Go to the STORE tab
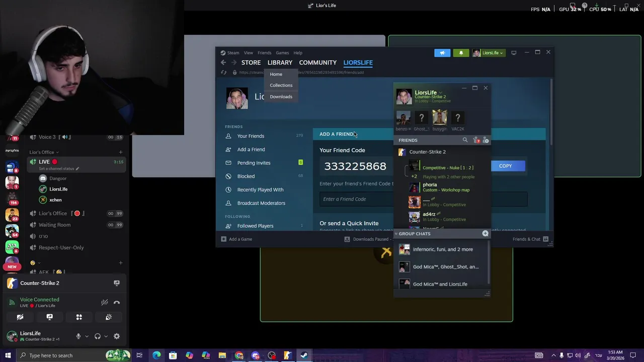Screen dimensions: 644x362 [251, 62]
